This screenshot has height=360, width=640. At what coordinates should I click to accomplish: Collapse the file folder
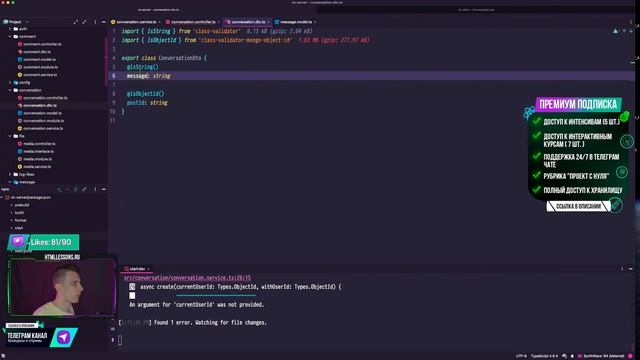tap(10, 136)
